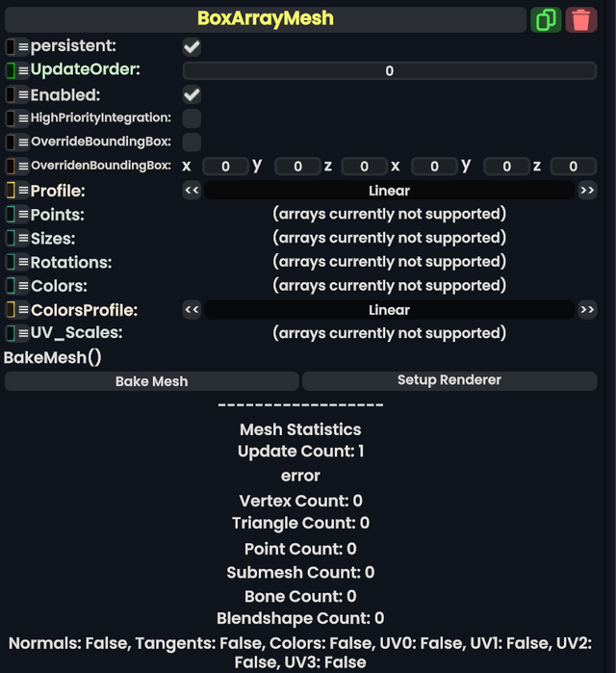Go to previous Profile option with << arrow

coord(192,191)
